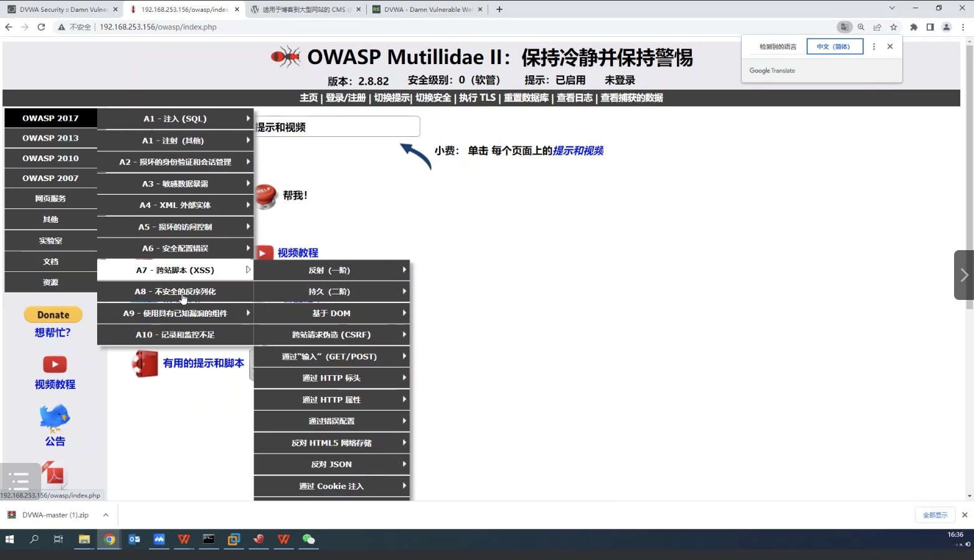Open the Windows Start menu
The height and width of the screenshot is (560, 974).
[x=9, y=539]
